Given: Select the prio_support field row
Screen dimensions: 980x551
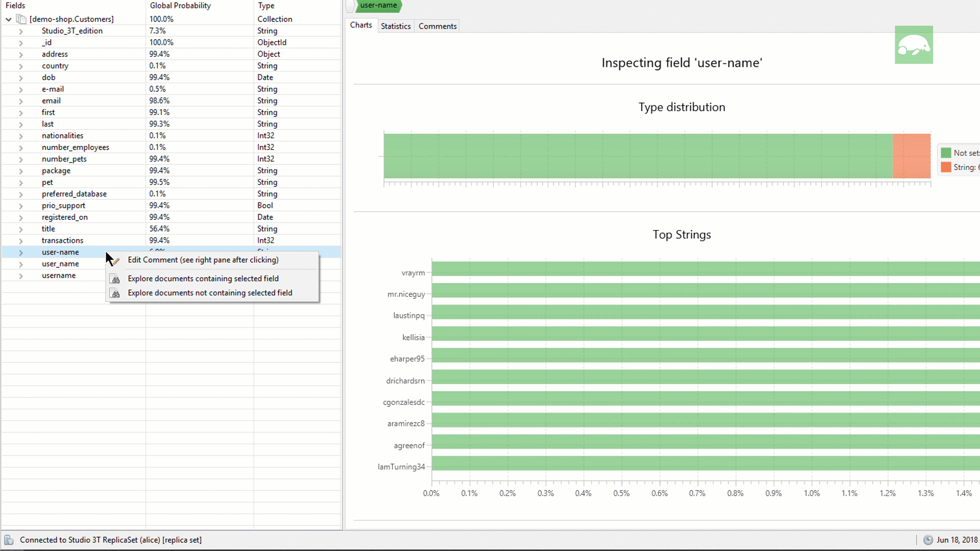Looking at the screenshot, I should coord(171,206).
